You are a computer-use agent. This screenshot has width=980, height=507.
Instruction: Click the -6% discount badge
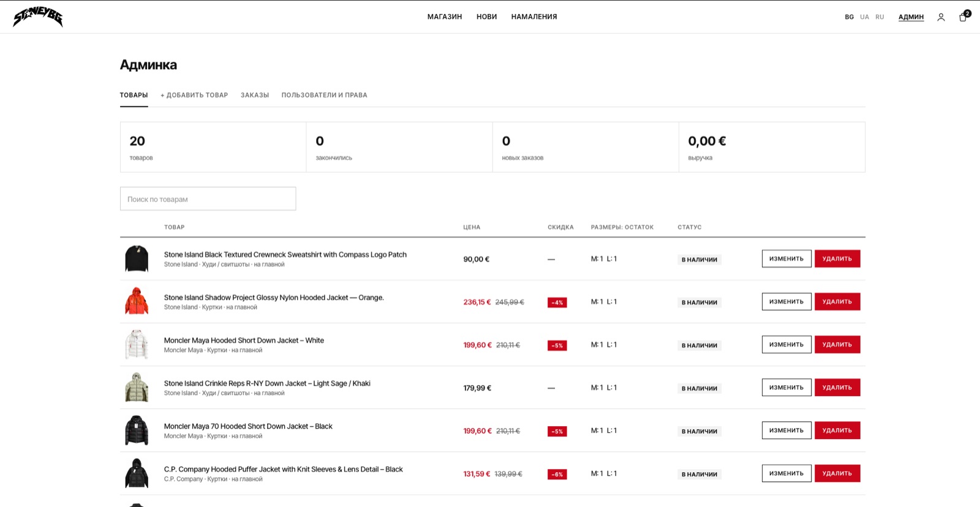tap(557, 474)
